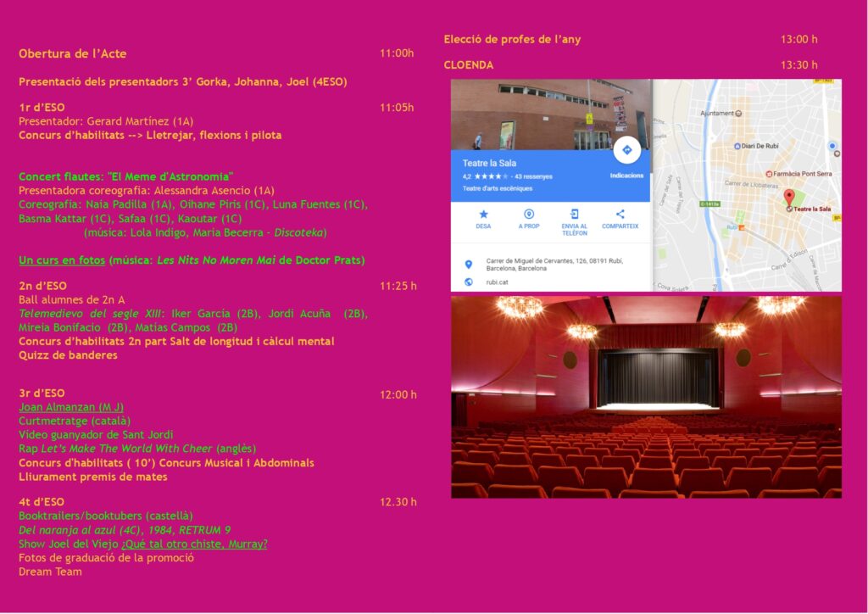Click the red theatre auditorium photo

[x=646, y=396]
